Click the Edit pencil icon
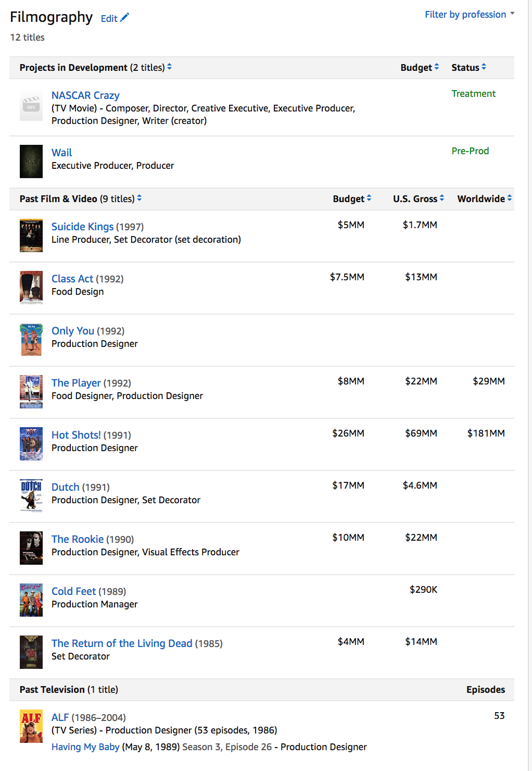This screenshot has height=771, width=532. click(x=124, y=18)
